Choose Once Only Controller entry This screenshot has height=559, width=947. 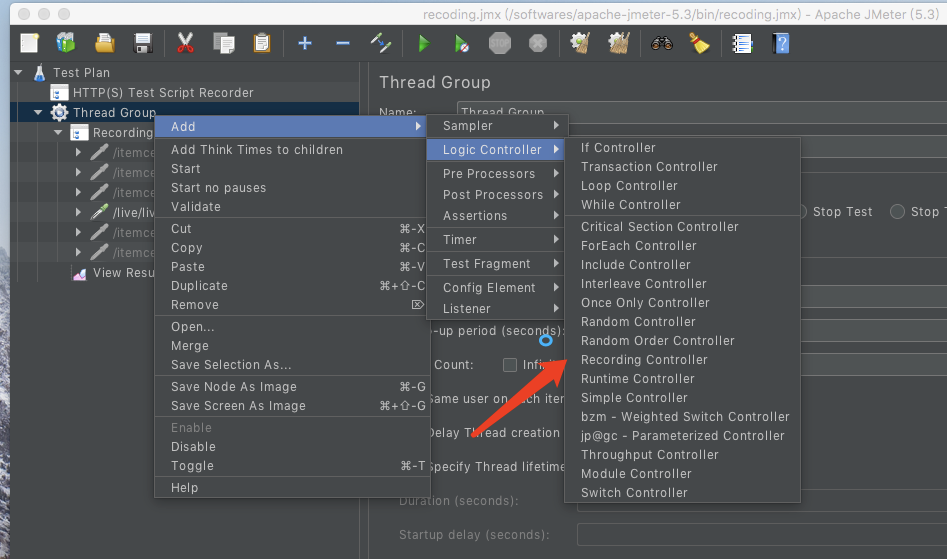[x=682, y=303]
